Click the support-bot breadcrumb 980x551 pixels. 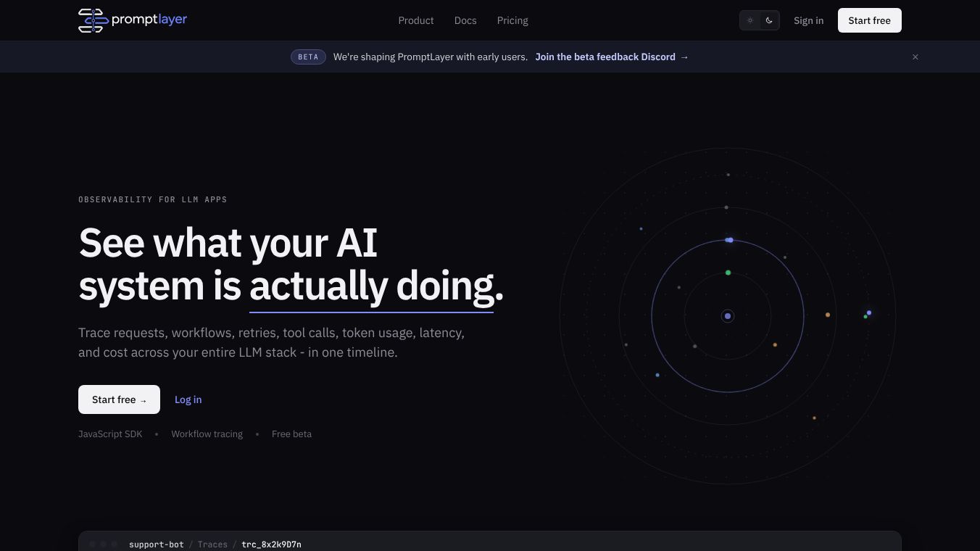coord(157,544)
